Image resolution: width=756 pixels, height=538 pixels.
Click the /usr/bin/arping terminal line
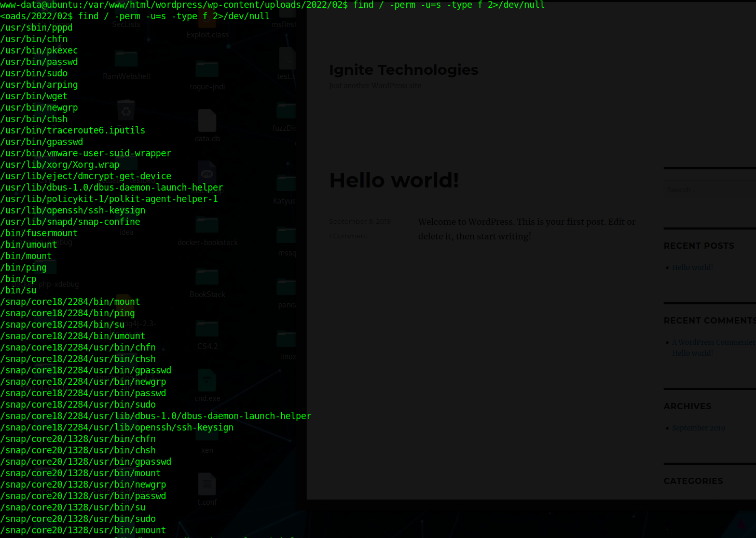39,85
